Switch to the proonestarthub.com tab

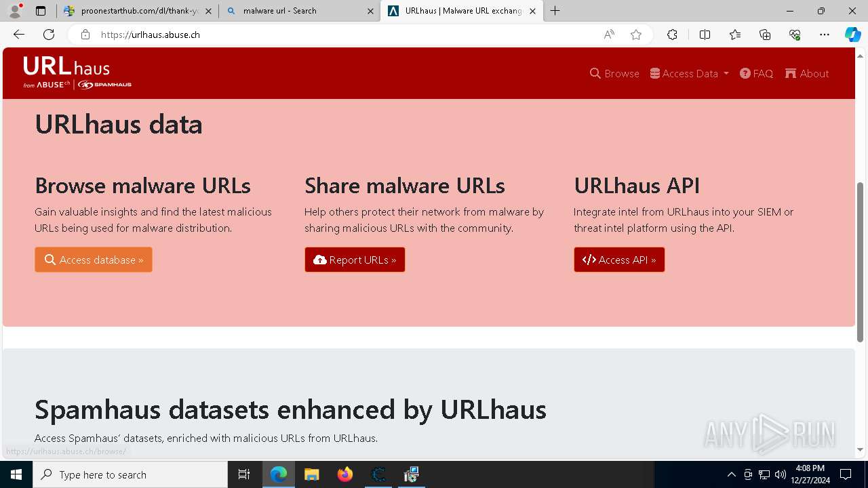(138, 11)
